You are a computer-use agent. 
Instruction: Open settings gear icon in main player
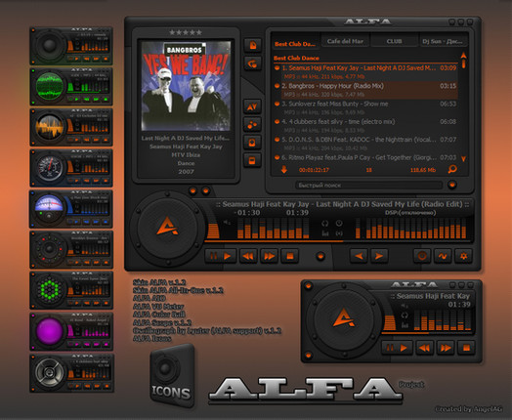click(464, 256)
